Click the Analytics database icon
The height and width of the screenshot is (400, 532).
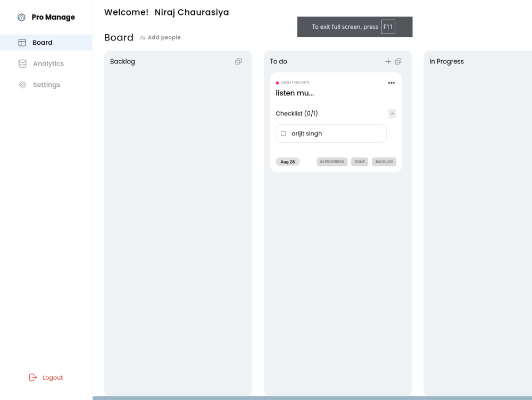point(22,63)
